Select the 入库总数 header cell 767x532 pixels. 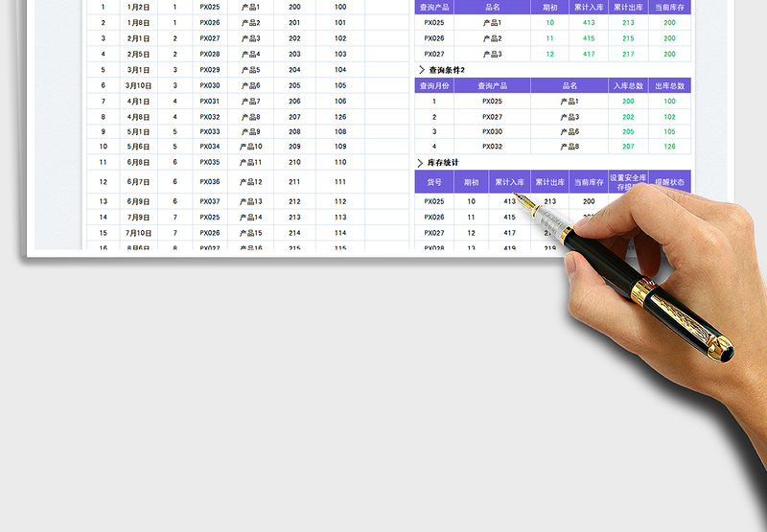click(628, 85)
